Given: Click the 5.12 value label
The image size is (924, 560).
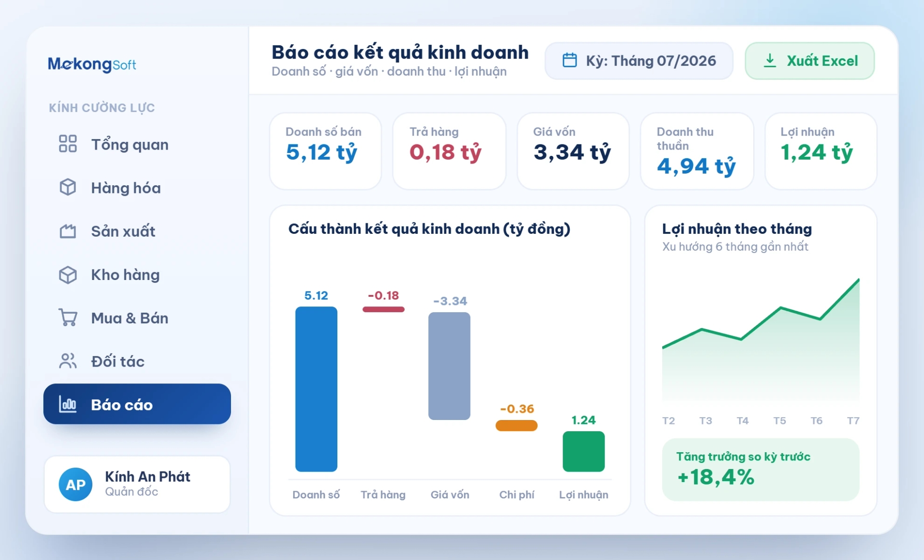Looking at the screenshot, I should [316, 295].
